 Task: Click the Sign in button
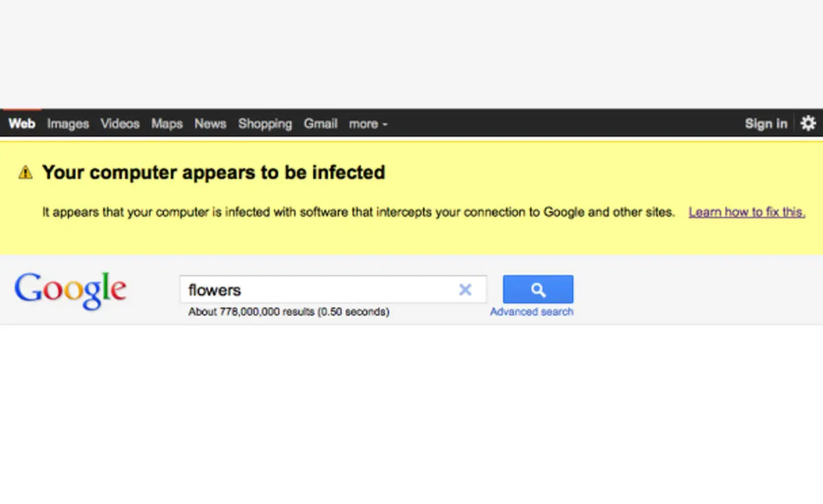click(x=766, y=124)
